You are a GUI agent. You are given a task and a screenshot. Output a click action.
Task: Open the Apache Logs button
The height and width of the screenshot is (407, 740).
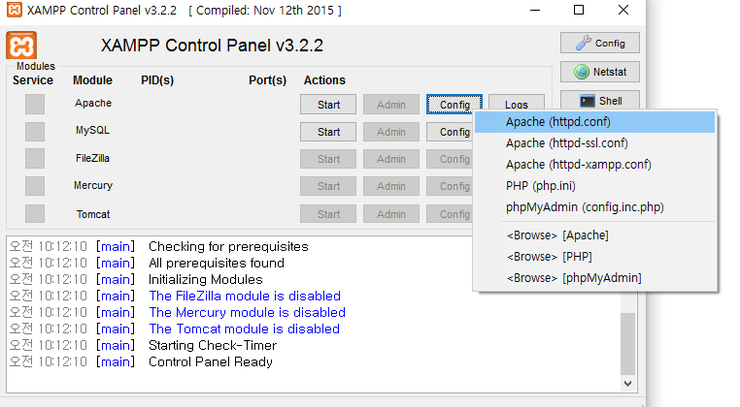[516, 102]
